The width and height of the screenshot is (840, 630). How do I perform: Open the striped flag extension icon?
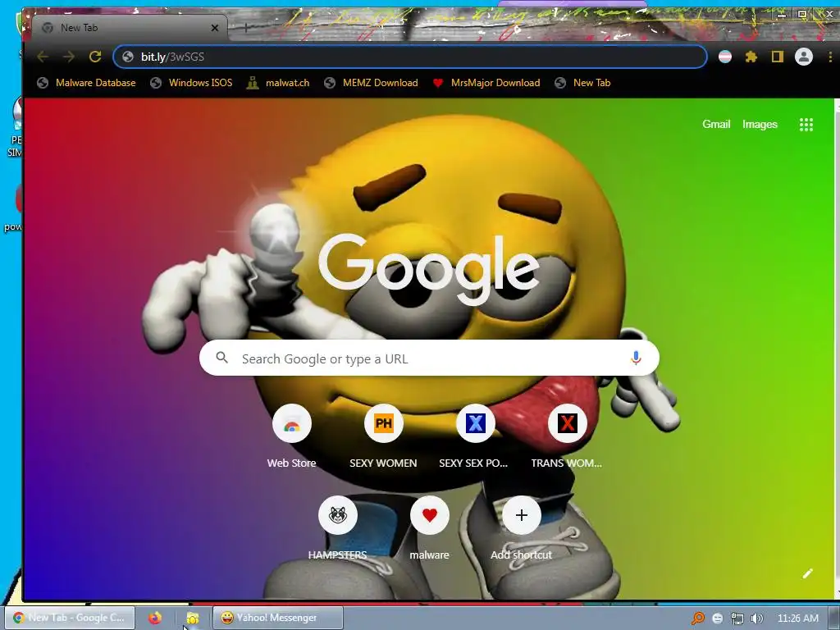(725, 57)
